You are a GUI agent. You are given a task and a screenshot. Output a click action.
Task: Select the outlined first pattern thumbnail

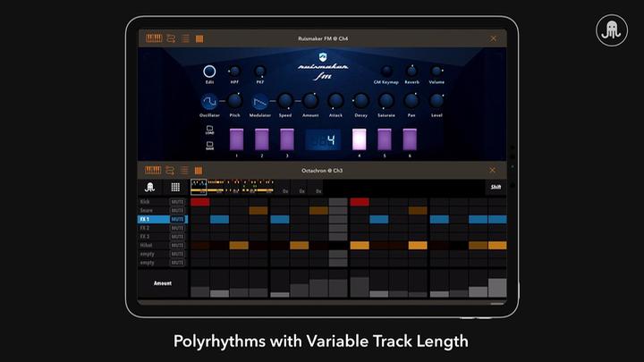pyautogui.click(x=199, y=187)
